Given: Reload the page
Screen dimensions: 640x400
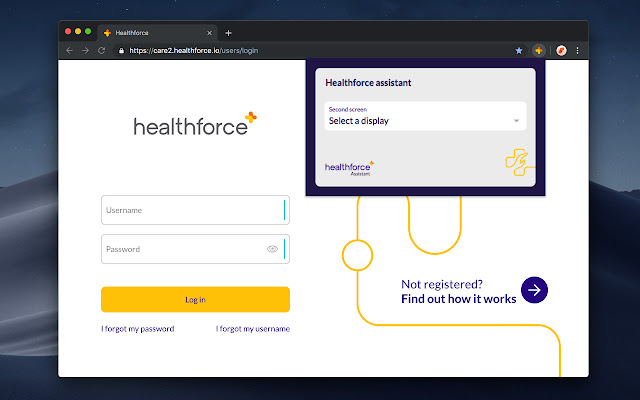Looking at the screenshot, I should tap(102, 50).
